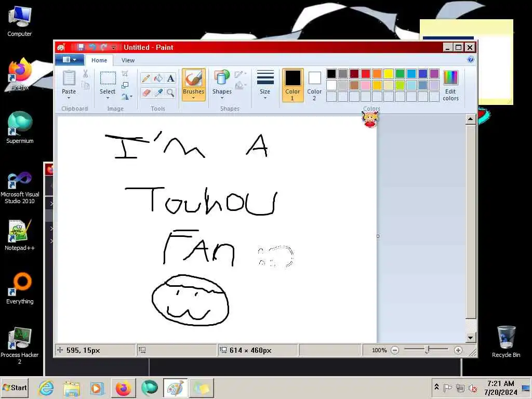532x399 pixels.
Task: Click the vertical scrollbar down arrow
Action: (x=470, y=338)
